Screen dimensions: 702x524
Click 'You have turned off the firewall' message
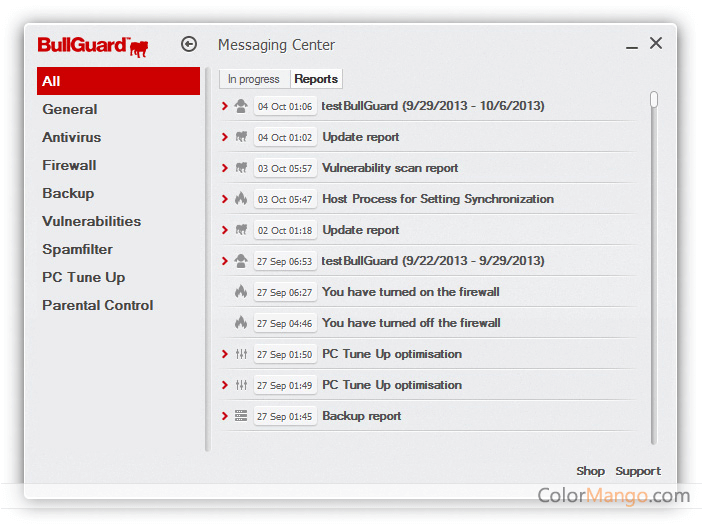pos(411,323)
